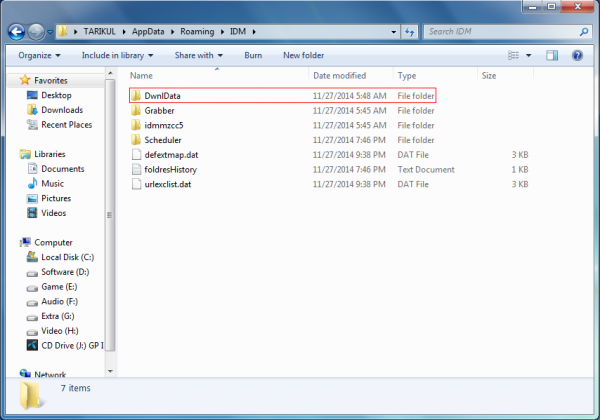600x420 pixels.
Task: Select the DwnlData folder
Action: click(282, 96)
